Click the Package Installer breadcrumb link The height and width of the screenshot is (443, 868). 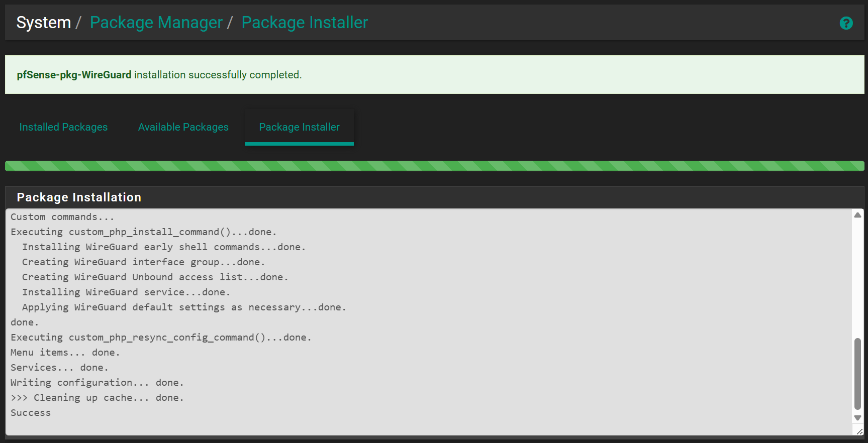coord(305,23)
